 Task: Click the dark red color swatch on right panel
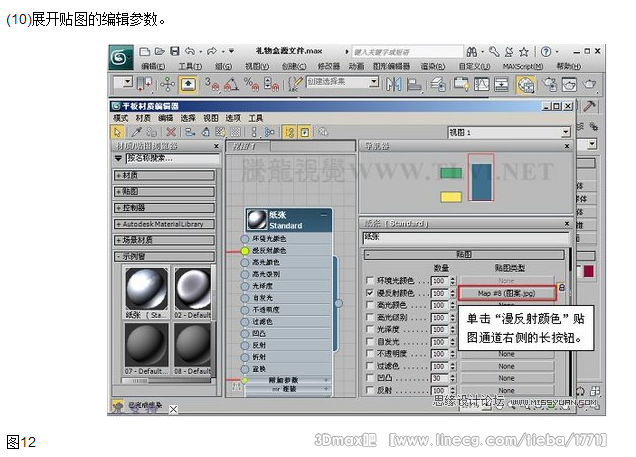(587, 270)
